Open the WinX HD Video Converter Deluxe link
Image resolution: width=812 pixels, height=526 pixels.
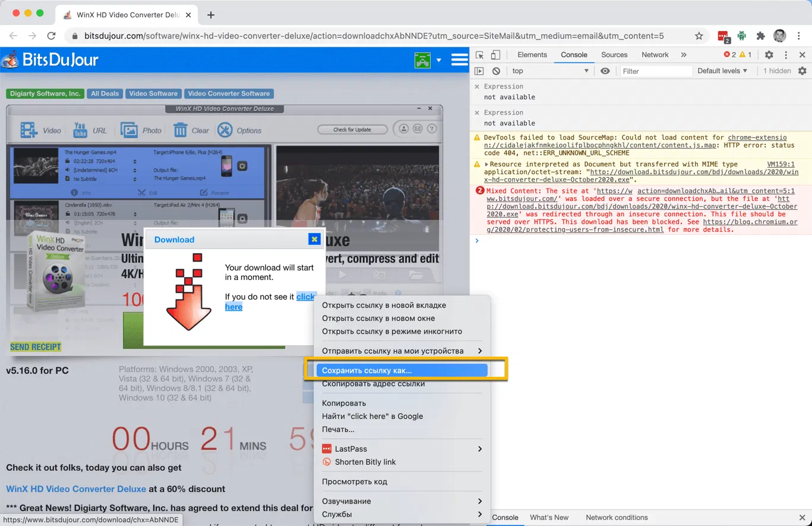tap(76, 489)
